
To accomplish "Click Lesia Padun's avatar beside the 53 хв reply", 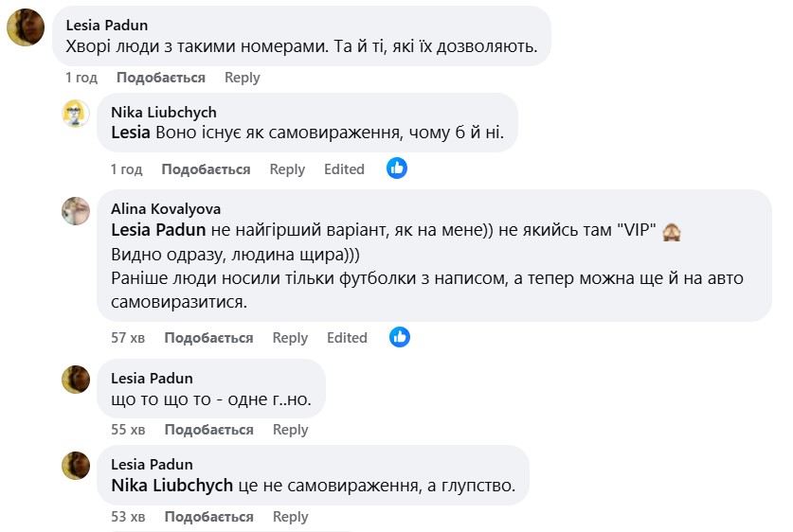I will [x=76, y=466].
